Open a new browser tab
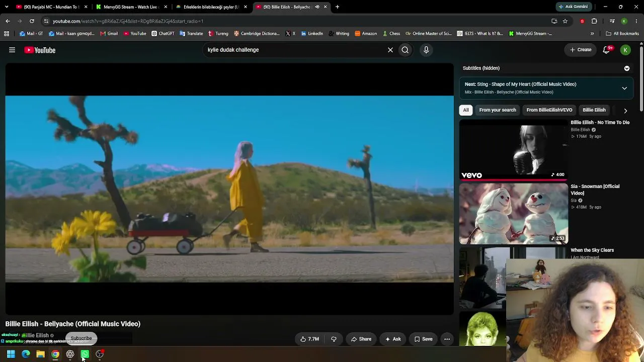Viewport: 644px width, 362px height. click(337, 7)
